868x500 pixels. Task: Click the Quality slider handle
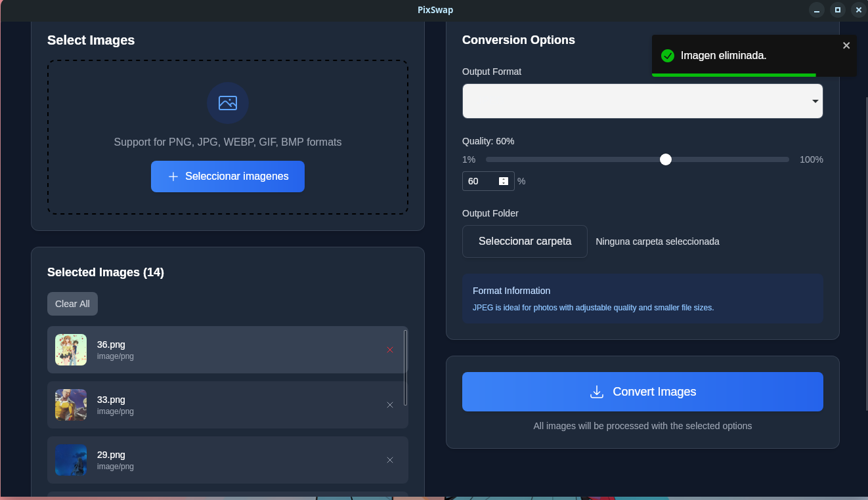[x=666, y=159]
